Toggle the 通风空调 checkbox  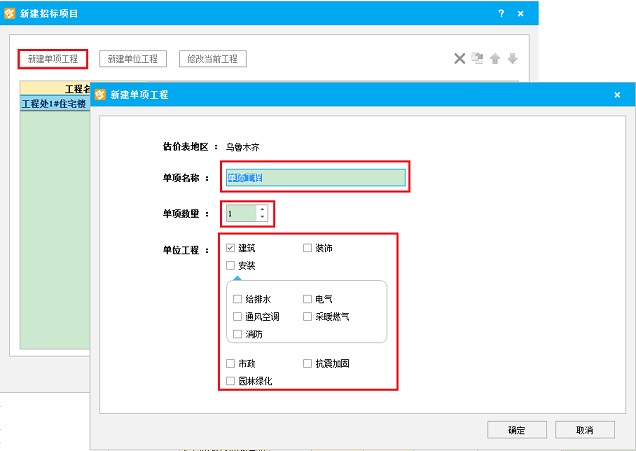click(x=237, y=316)
